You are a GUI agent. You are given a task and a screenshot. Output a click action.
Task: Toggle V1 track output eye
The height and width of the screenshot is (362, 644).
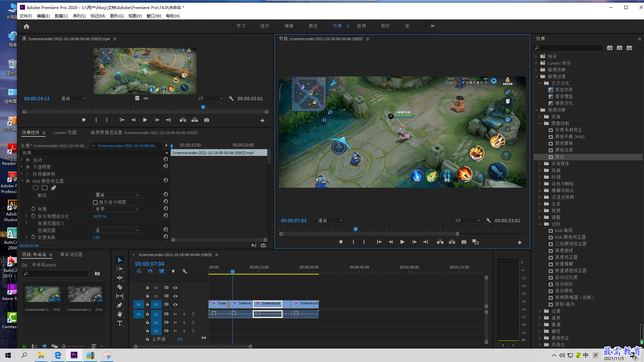click(175, 305)
